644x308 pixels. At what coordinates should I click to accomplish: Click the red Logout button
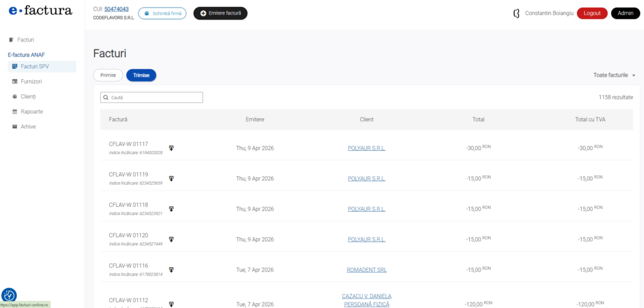pyautogui.click(x=592, y=13)
